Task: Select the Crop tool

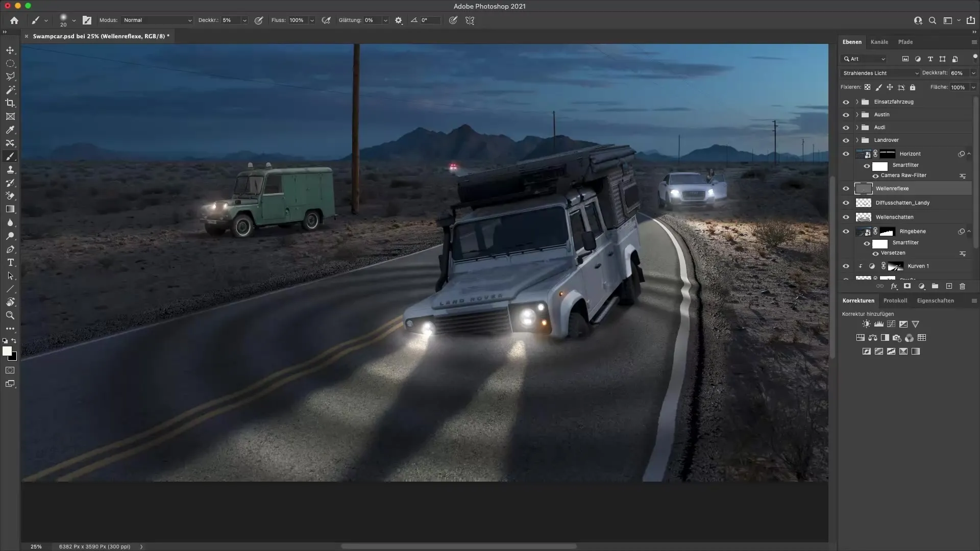Action: pos(10,103)
